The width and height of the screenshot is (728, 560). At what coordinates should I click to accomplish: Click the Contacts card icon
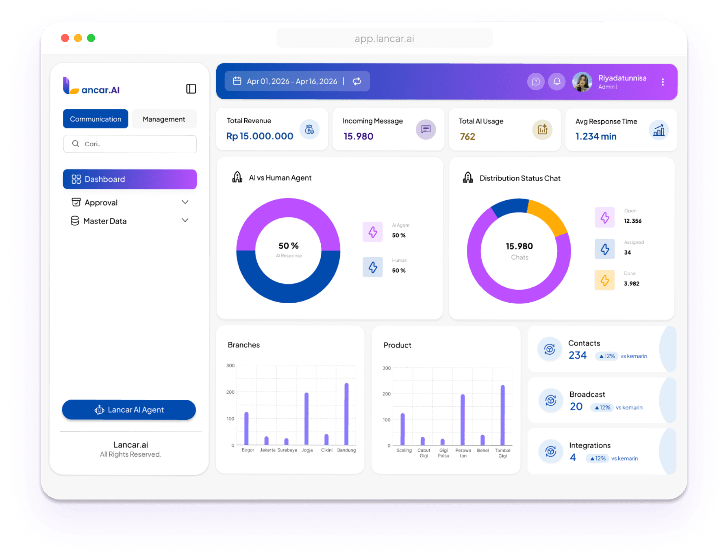coord(550,349)
